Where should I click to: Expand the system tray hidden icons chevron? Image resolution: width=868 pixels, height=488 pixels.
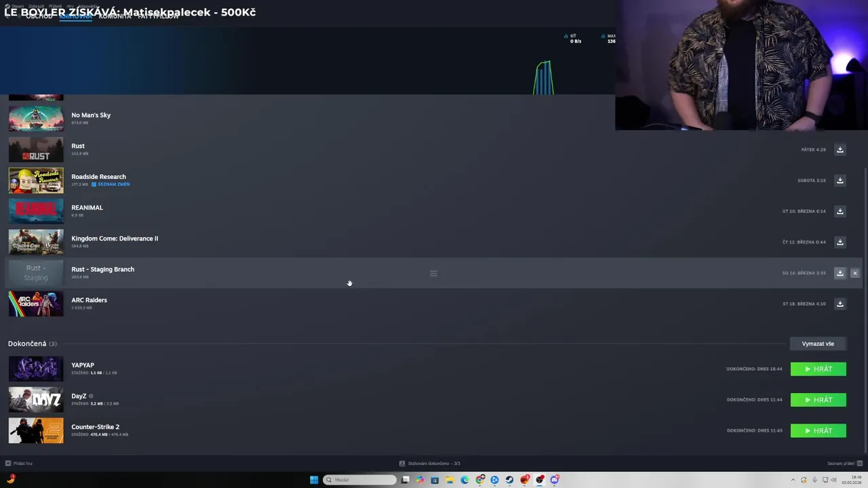pos(793,481)
